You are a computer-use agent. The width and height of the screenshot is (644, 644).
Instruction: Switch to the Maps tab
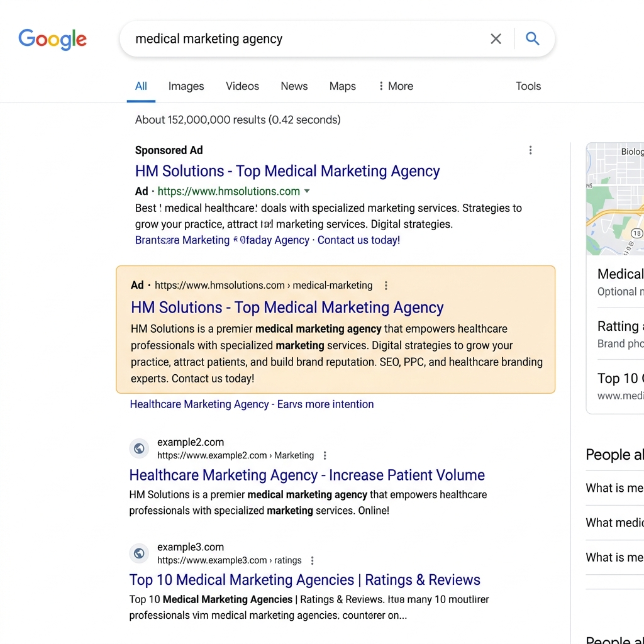[343, 86]
